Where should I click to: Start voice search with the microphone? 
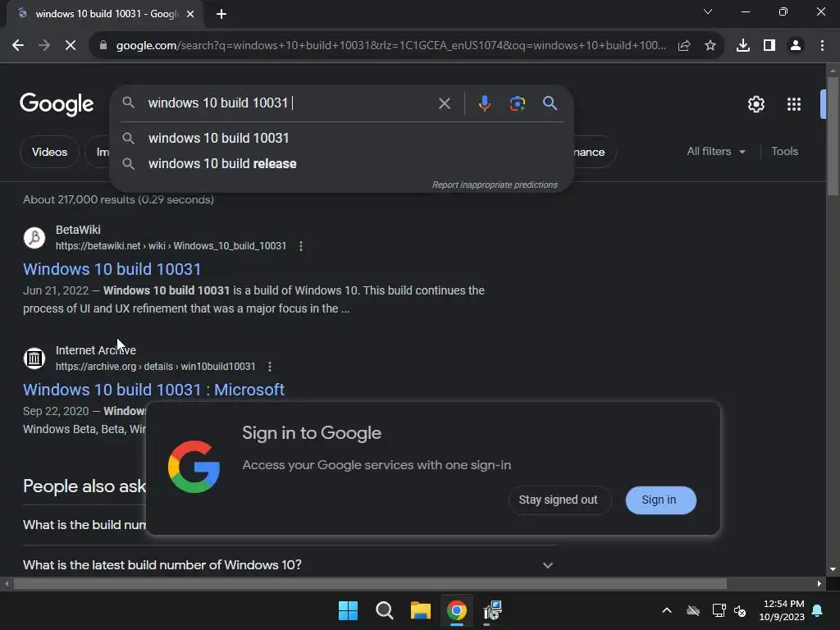[x=484, y=103]
